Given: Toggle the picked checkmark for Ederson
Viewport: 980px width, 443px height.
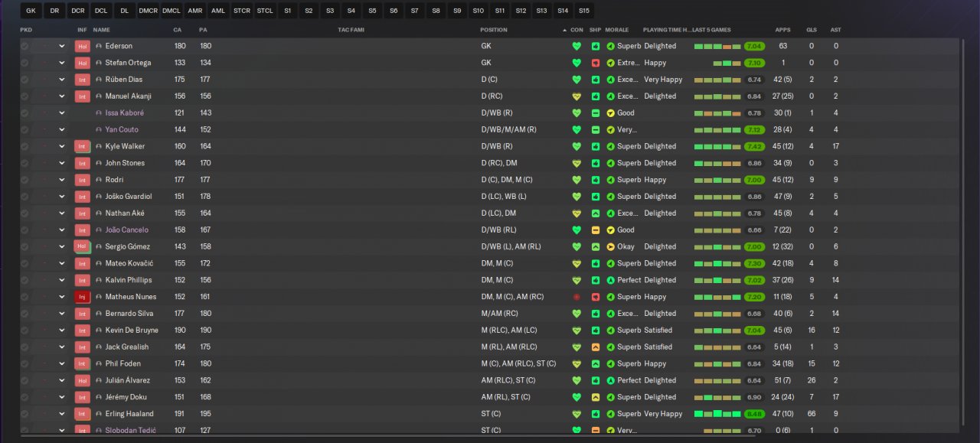Looking at the screenshot, I should click(24, 46).
